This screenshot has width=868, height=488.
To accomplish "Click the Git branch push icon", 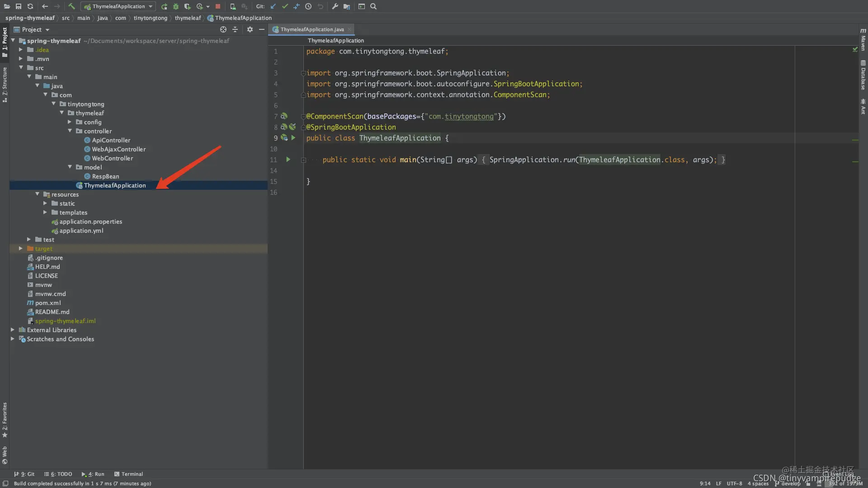I will (296, 6).
